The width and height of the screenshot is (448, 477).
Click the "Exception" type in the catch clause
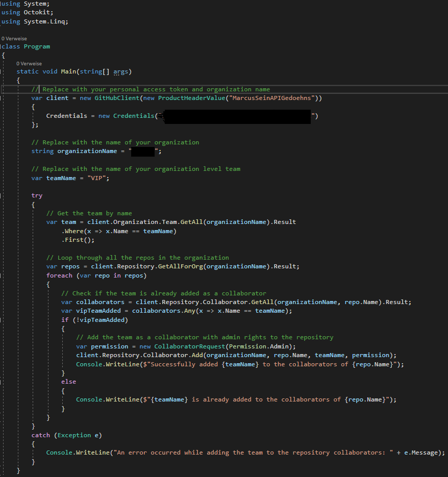(74, 435)
